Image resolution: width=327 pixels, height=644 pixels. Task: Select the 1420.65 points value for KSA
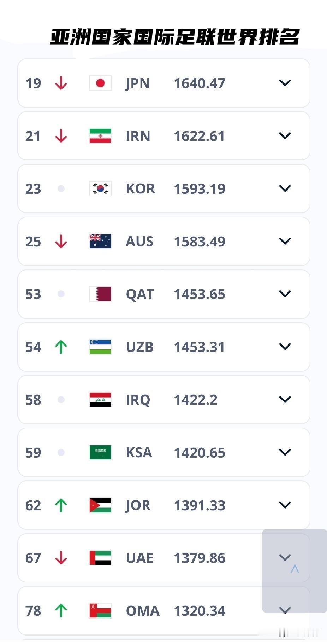(200, 453)
